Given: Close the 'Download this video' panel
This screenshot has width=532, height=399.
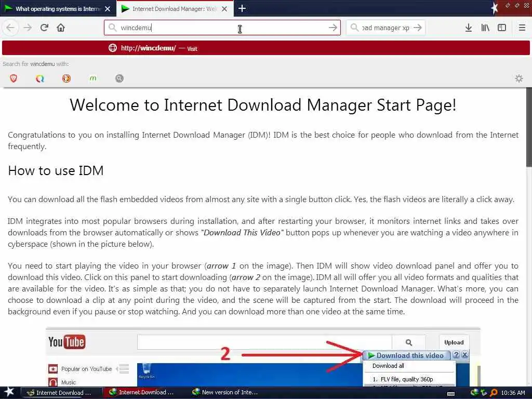Looking at the screenshot, I should [464, 355].
